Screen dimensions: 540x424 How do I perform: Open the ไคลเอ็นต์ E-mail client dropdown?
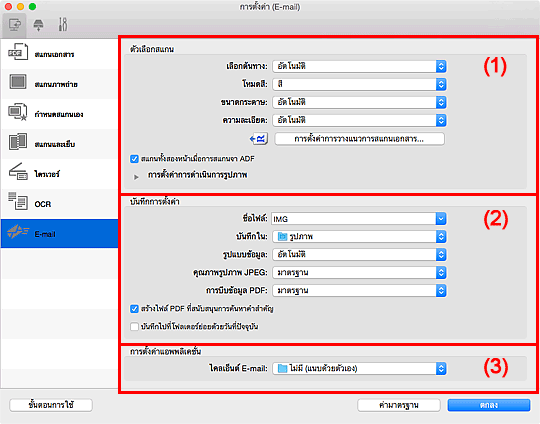tap(359, 369)
